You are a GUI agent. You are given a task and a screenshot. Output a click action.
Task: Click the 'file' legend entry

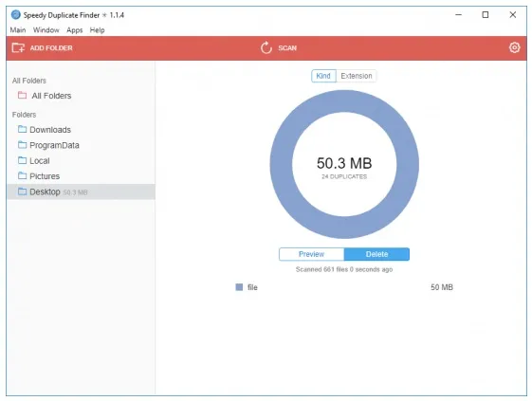tap(252, 287)
